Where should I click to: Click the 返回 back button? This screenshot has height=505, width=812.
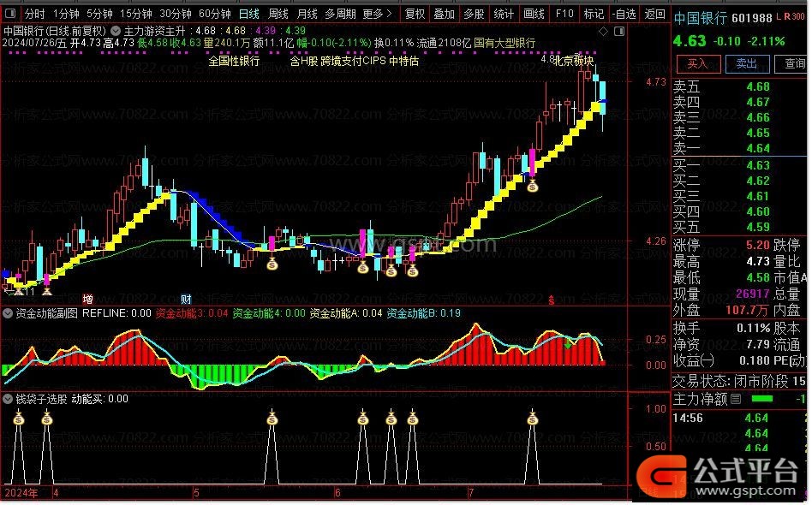click(x=654, y=14)
